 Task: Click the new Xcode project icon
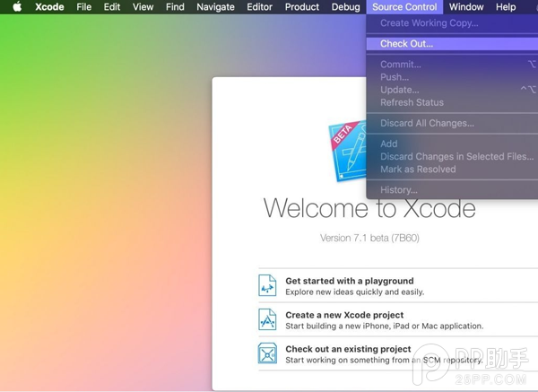[x=267, y=319]
